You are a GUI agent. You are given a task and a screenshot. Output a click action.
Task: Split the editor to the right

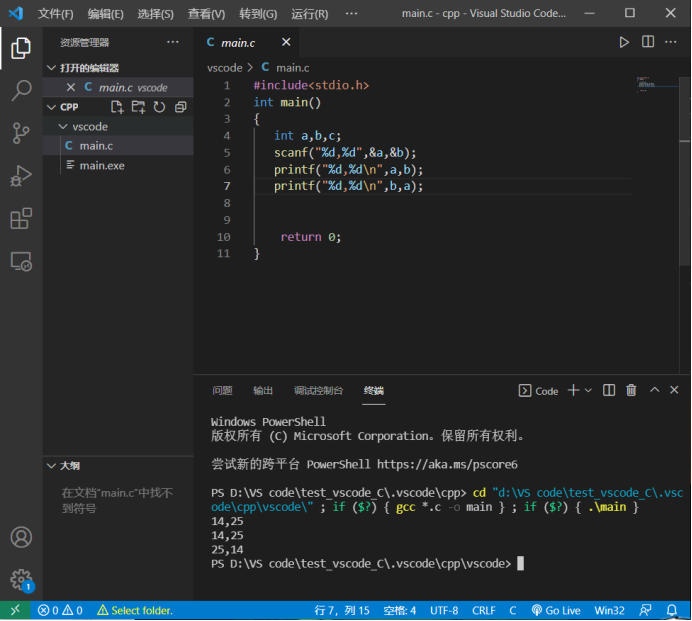pyautogui.click(x=648, y=42)
